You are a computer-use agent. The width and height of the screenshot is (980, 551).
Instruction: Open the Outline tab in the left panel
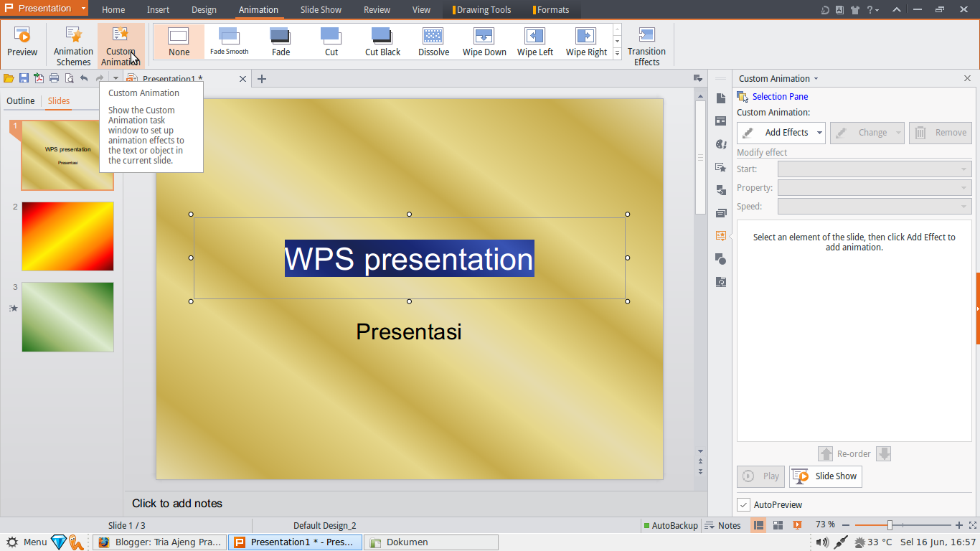[21, 100]
